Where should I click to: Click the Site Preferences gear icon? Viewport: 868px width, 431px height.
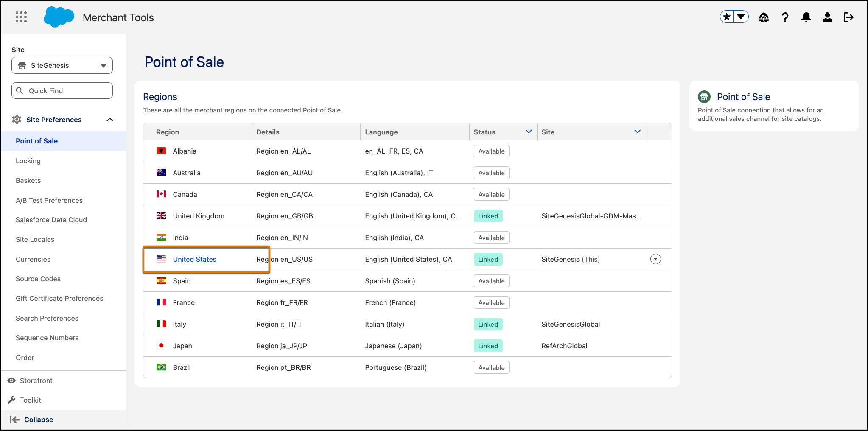(17, 120)
